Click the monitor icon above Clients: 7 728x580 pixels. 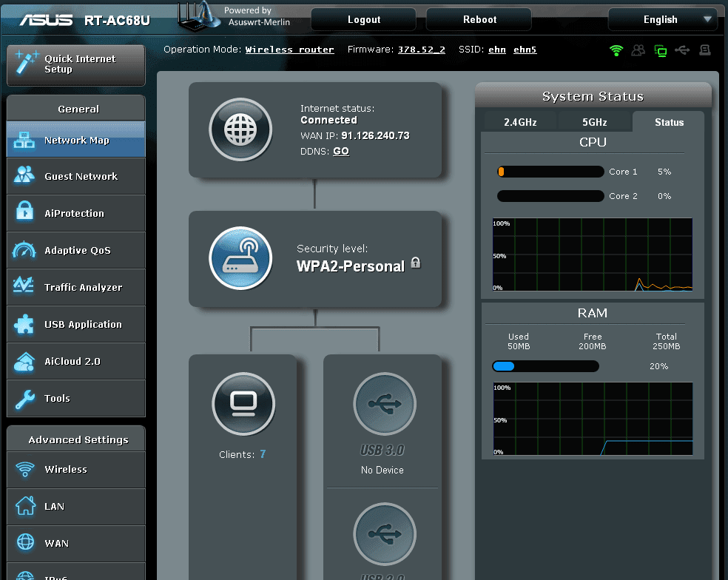click(244, 404)
